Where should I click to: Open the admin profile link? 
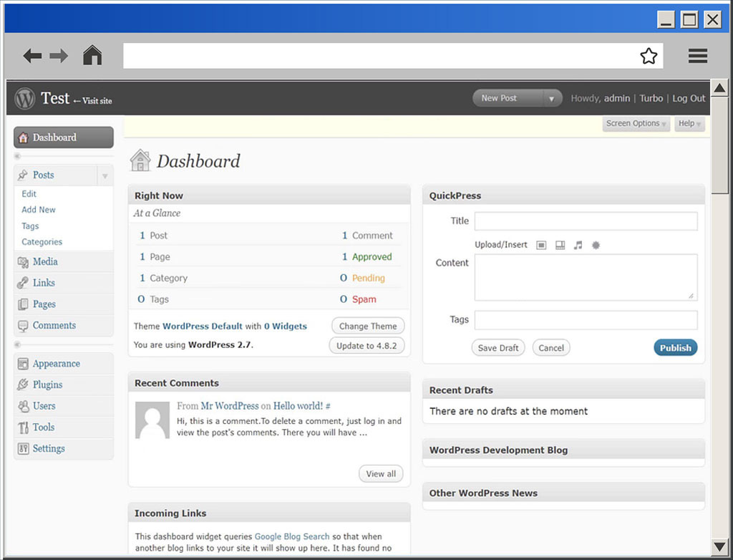[x=617, y=98]
